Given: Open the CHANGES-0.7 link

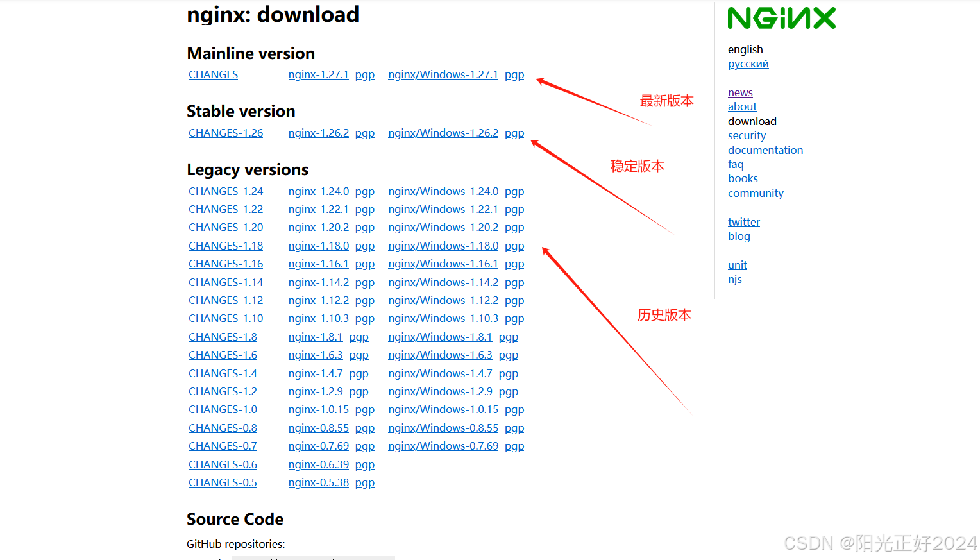Looking at the screenshot, I should tap(223, 446).
